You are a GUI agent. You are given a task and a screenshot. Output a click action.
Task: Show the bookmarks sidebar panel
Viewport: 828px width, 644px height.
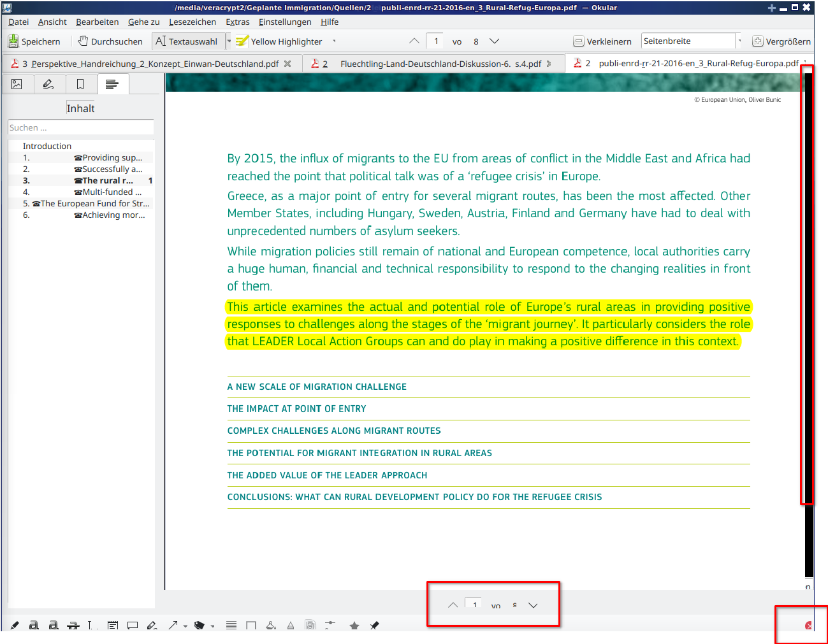pyautogui.click(x=80, y=84)
